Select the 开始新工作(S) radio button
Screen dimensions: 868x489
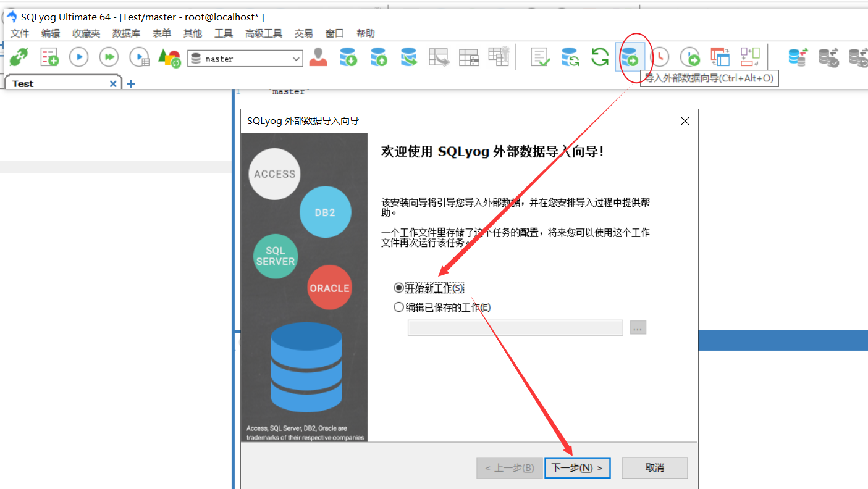[x=398, y=288]
